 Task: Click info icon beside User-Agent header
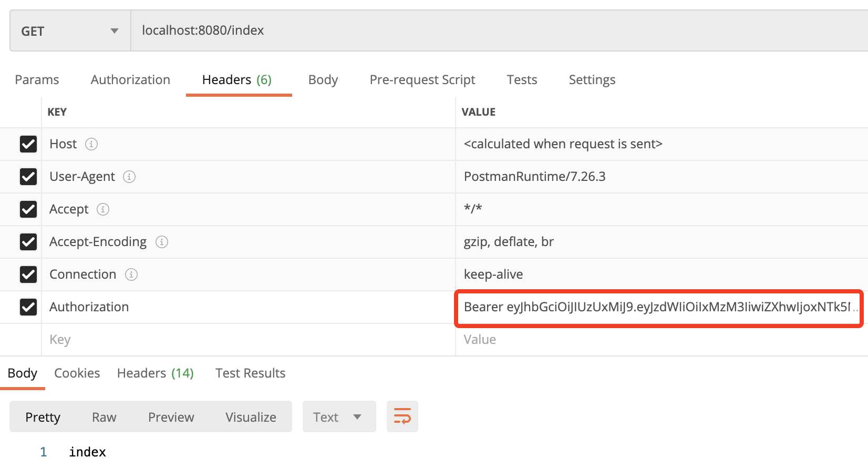pos(129,177)
